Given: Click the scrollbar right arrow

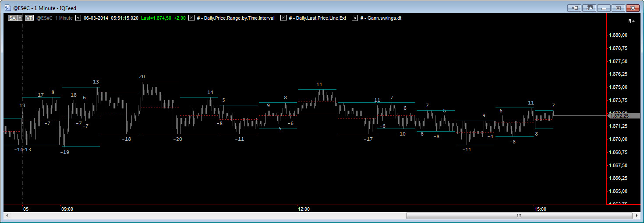Looking at the screenshot, I should [637, 216].
